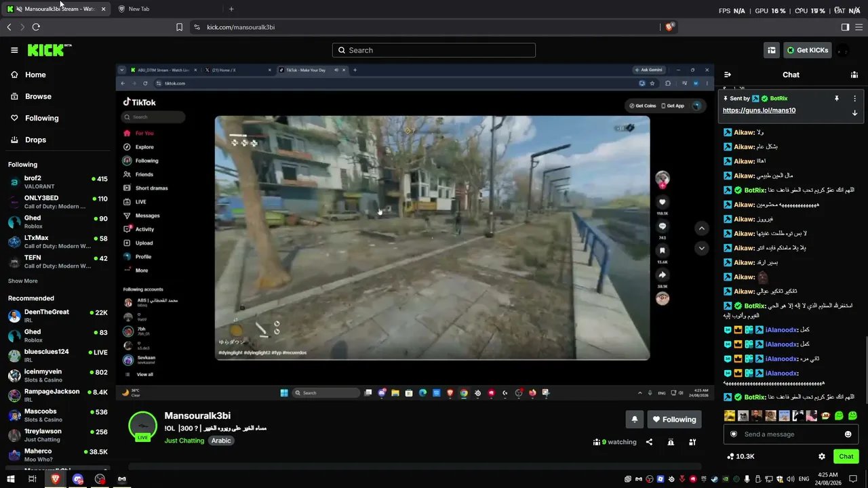
Task: Expand the pinned message with down arrow
Action: coord(854,113)
